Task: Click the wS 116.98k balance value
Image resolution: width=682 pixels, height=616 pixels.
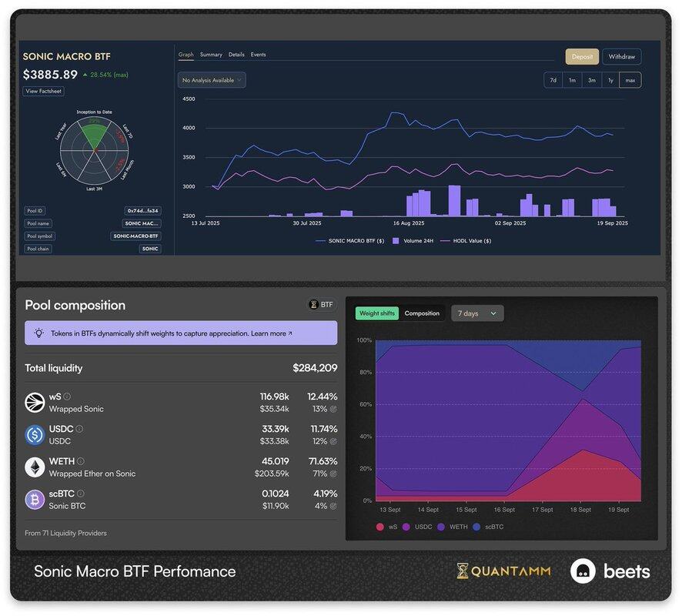Action: click(275, 397)
